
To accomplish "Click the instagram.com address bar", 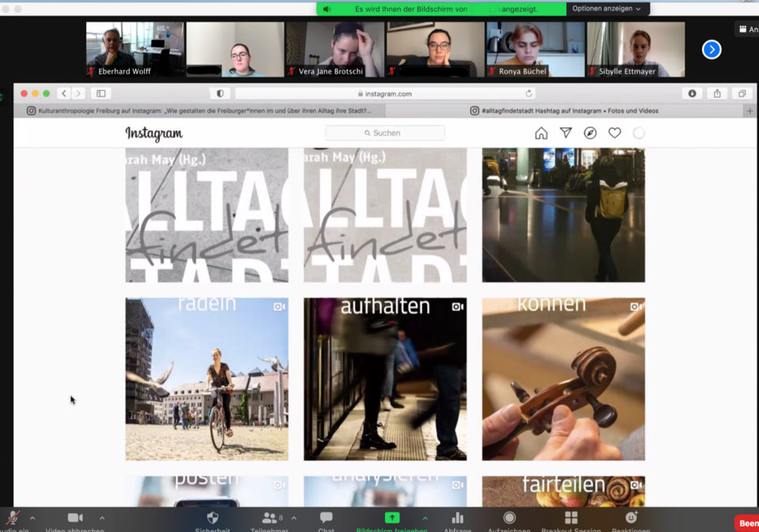I will [385, 93].
